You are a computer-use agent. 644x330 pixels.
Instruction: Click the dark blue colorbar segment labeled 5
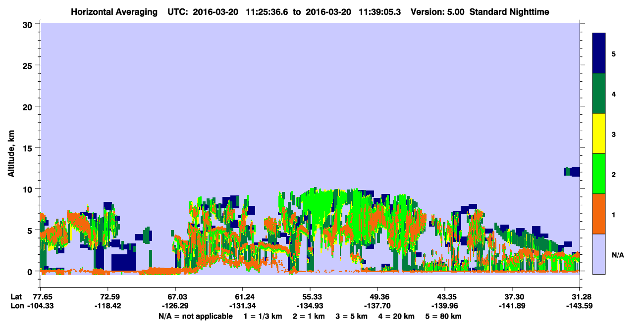[x=599, y=53]
